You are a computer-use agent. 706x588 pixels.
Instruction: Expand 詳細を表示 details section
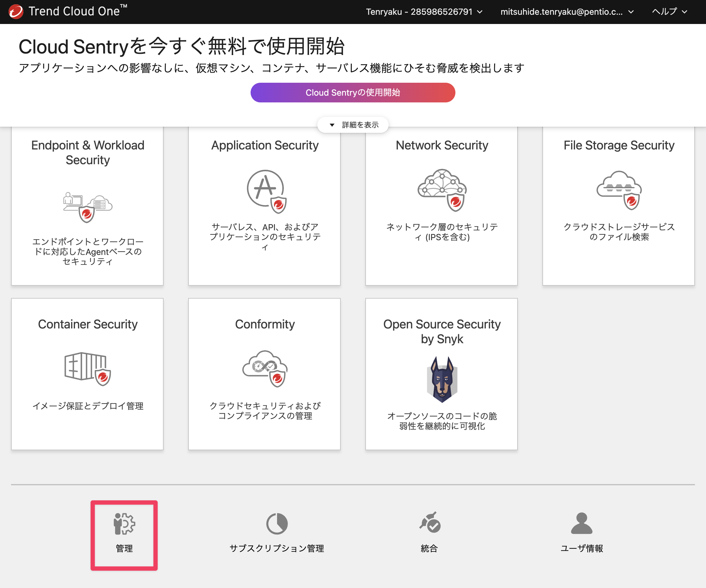[x=353, y=125]
